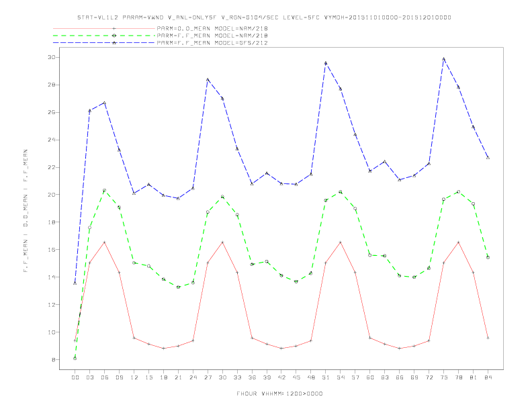Click the y-axis tick label 14
Screen dimensions: 532x411
coord(51,277)
